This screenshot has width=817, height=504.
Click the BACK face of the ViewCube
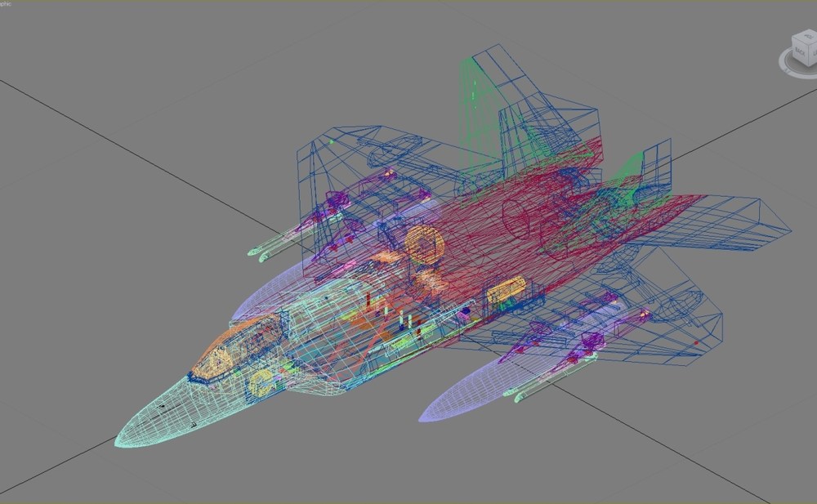point(799,53)
